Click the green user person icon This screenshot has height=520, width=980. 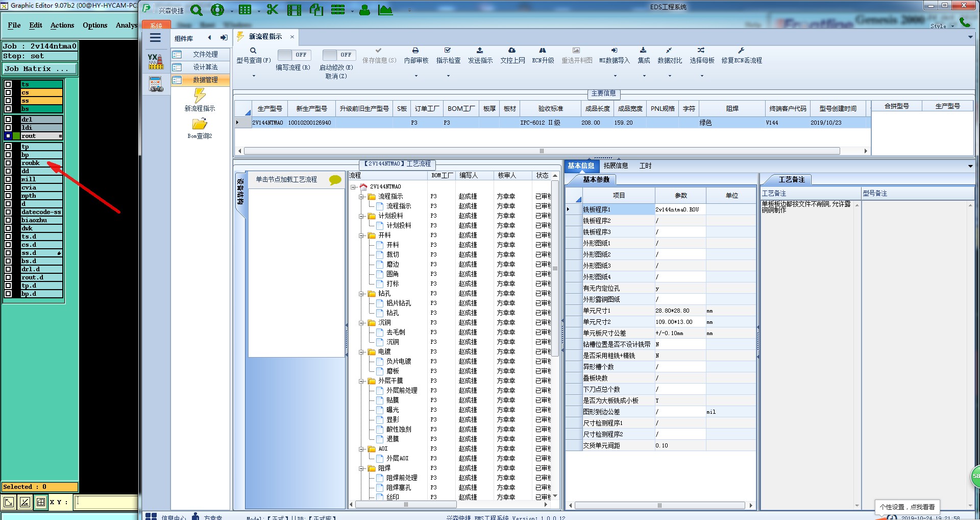click(364, 10)
